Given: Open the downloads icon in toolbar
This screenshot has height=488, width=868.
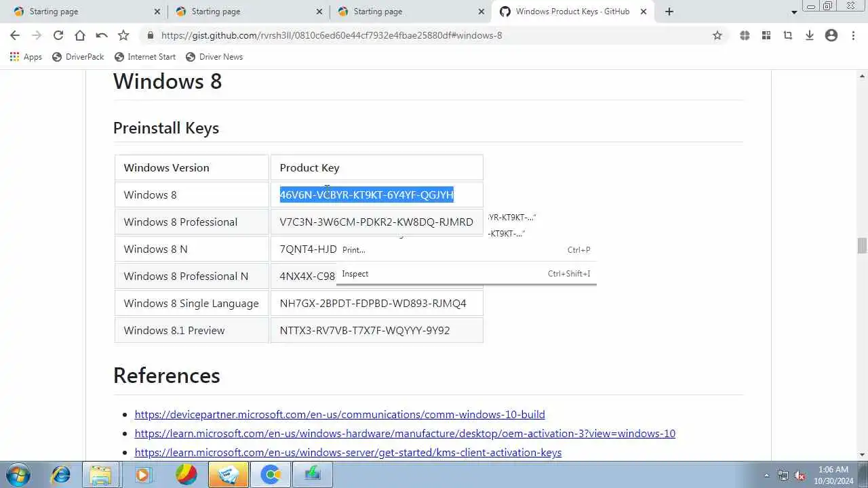Looking at the screenshot, I should (x=810, y=35).
